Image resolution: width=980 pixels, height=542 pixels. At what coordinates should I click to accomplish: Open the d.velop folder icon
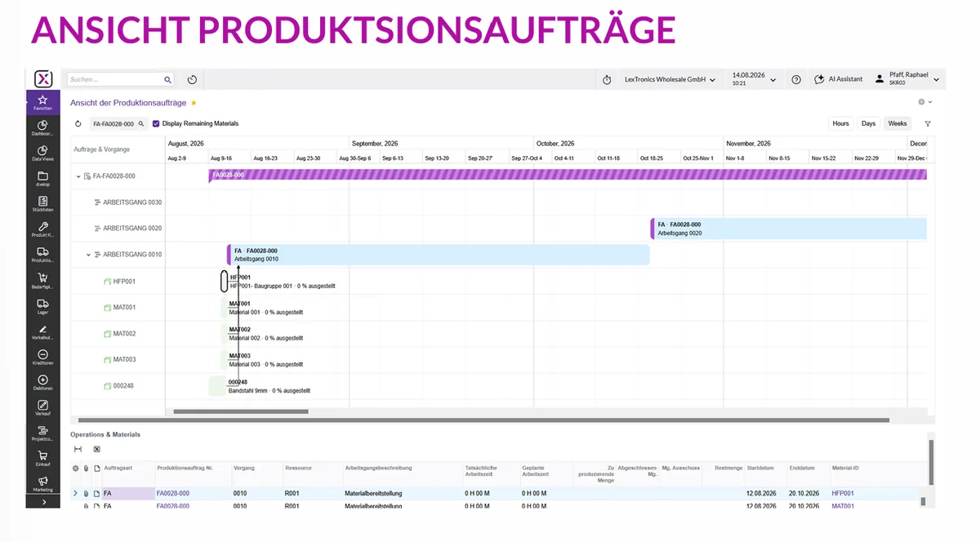pos(42,179)
